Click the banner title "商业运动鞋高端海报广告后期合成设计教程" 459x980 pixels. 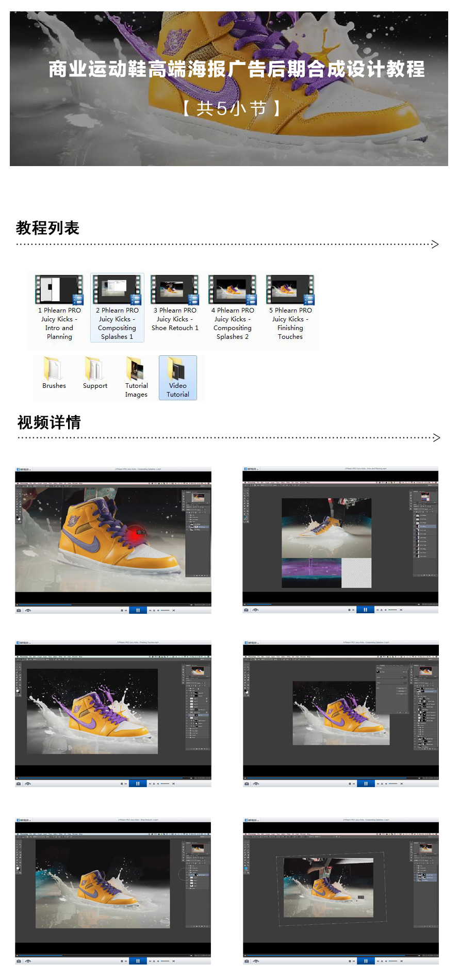(x=237, y=69)
